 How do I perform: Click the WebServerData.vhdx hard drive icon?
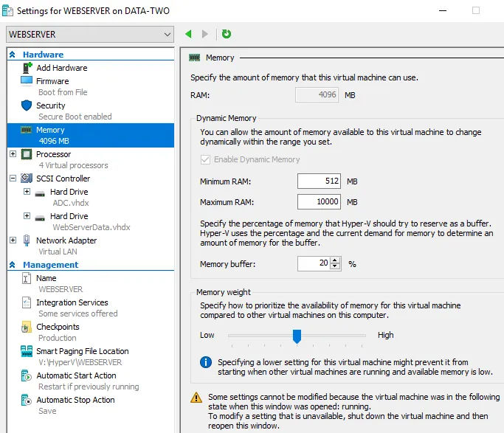[40, 218]
